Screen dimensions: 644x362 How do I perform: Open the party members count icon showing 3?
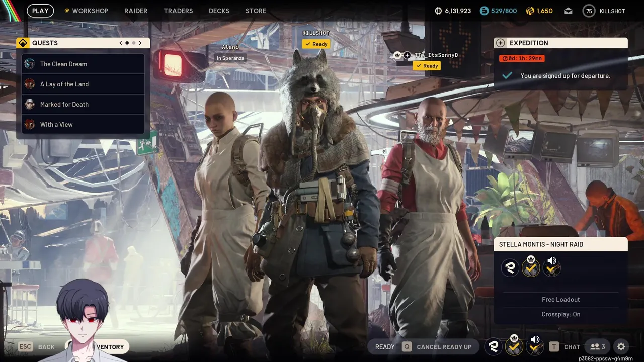point(598,347)
